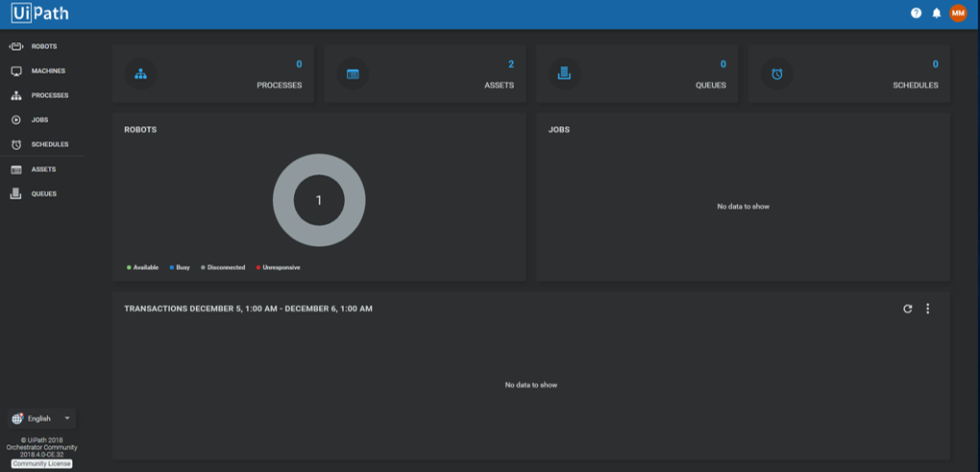
Task: Go to Robots menu item
Action: click(44, 47)
